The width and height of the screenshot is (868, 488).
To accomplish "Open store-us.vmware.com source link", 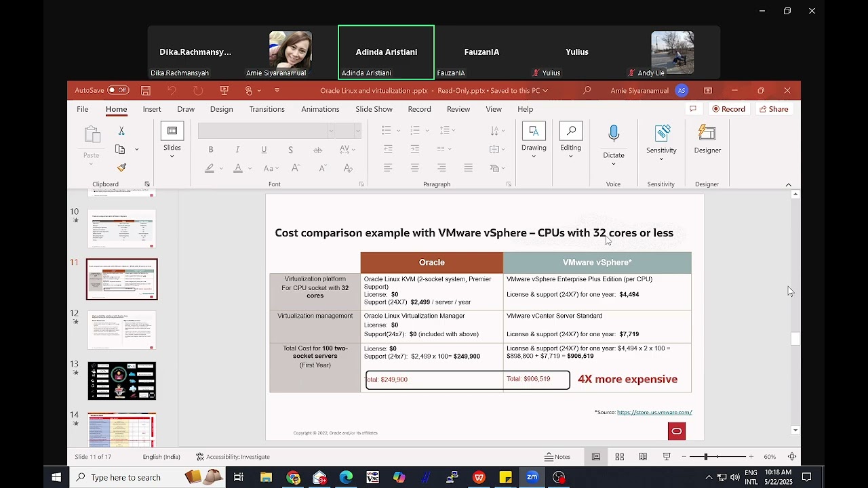I will (654, 412).
